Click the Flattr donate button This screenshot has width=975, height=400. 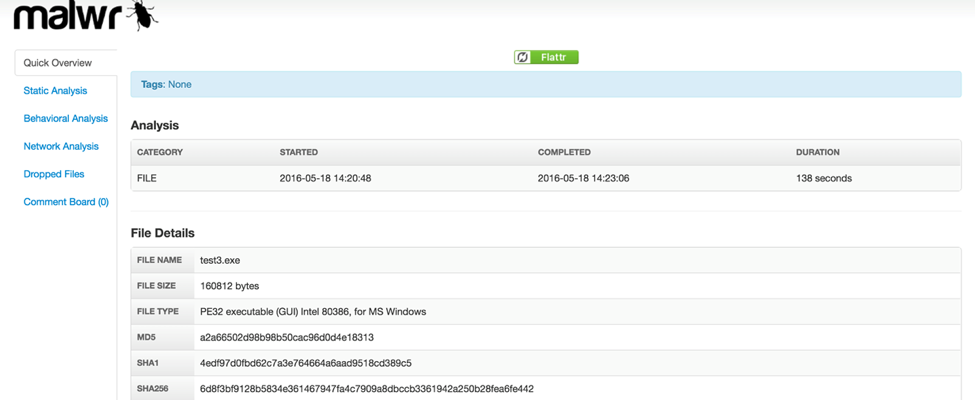(x=546, y=57)
